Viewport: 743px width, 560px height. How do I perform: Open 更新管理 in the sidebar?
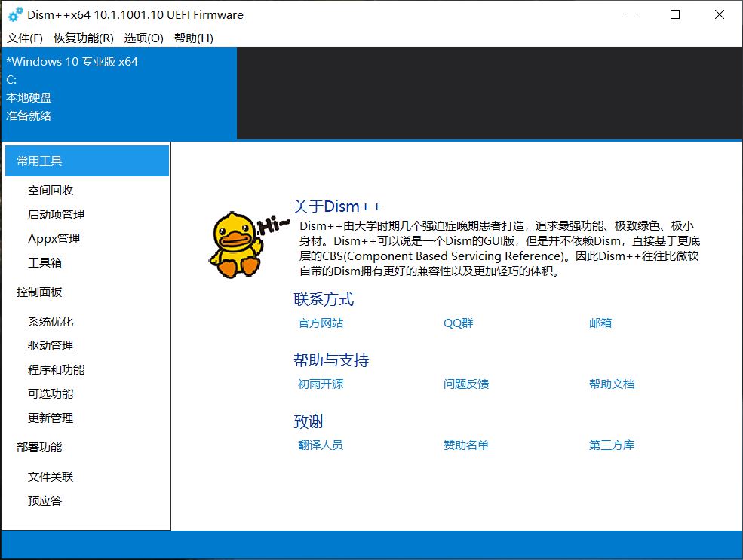click(51, 418)
